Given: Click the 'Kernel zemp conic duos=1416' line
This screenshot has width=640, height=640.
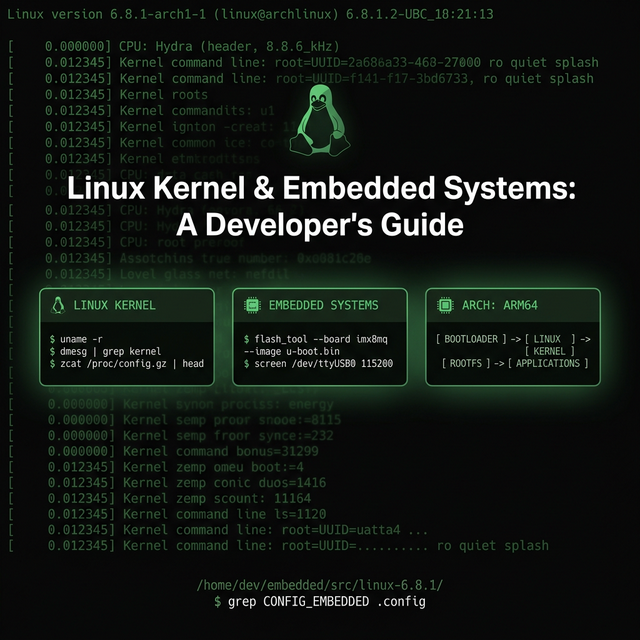Looking at the screenshot, I should [x=167, y=483].
